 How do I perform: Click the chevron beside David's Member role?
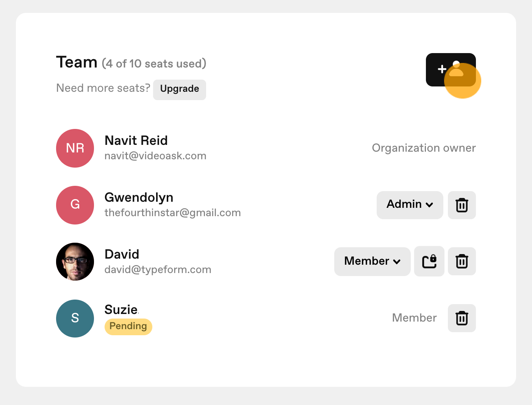tap(397, 262)
